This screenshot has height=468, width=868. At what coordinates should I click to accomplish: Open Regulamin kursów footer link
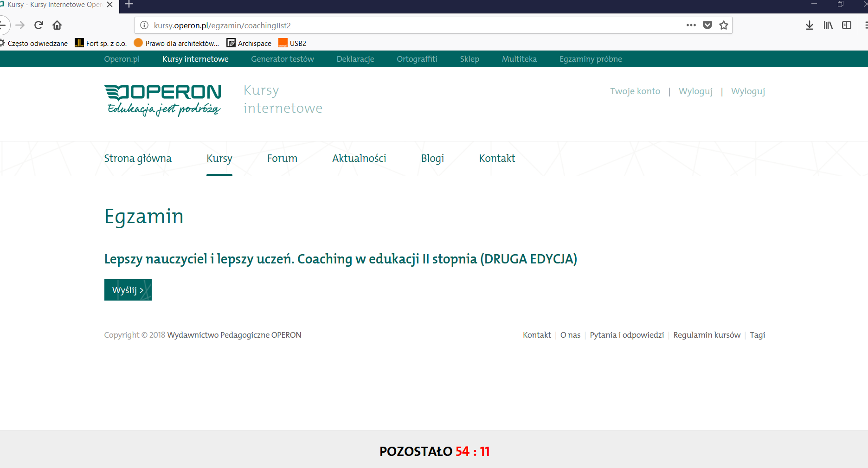707,335
